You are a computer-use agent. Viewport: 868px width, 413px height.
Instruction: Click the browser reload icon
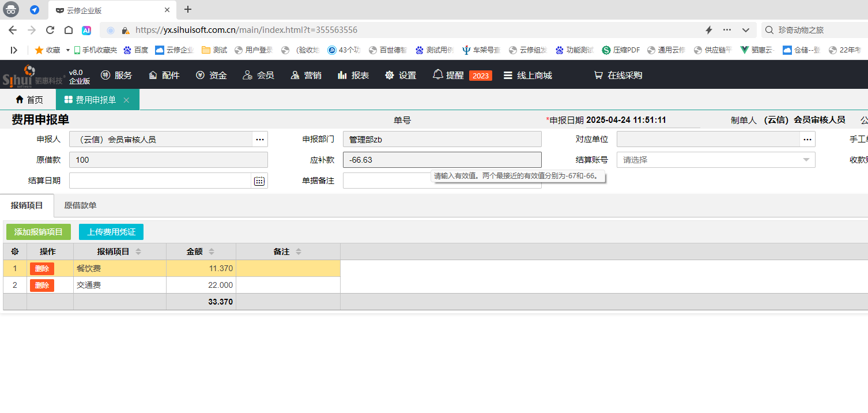click(50, 30)
